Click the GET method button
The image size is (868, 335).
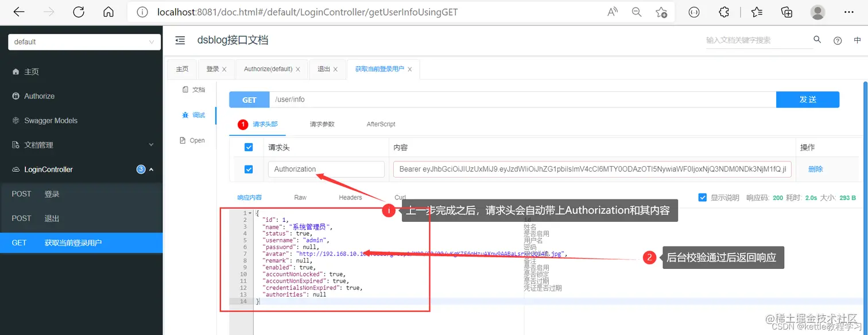249,99
